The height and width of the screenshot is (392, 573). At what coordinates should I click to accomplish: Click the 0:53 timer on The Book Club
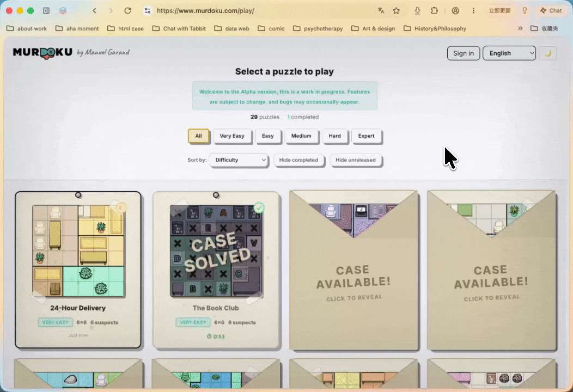coord(216,336)
